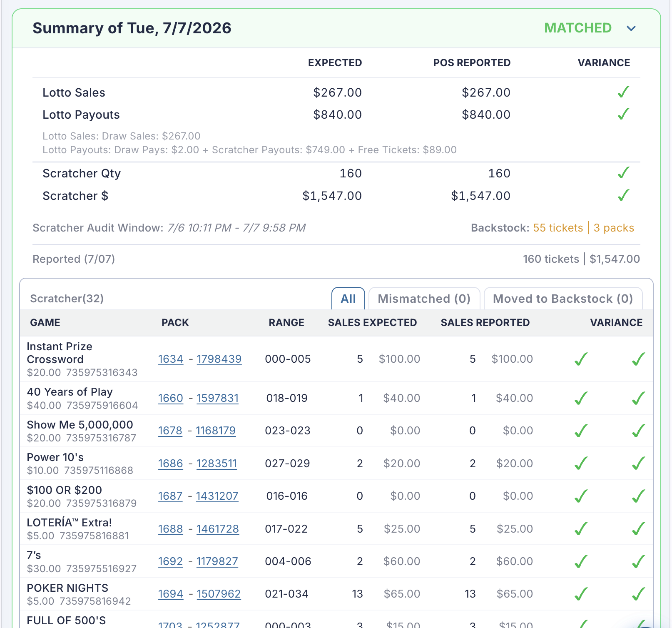Click dollar variance checkmark for 40 Years of Play

coord(638,398)
